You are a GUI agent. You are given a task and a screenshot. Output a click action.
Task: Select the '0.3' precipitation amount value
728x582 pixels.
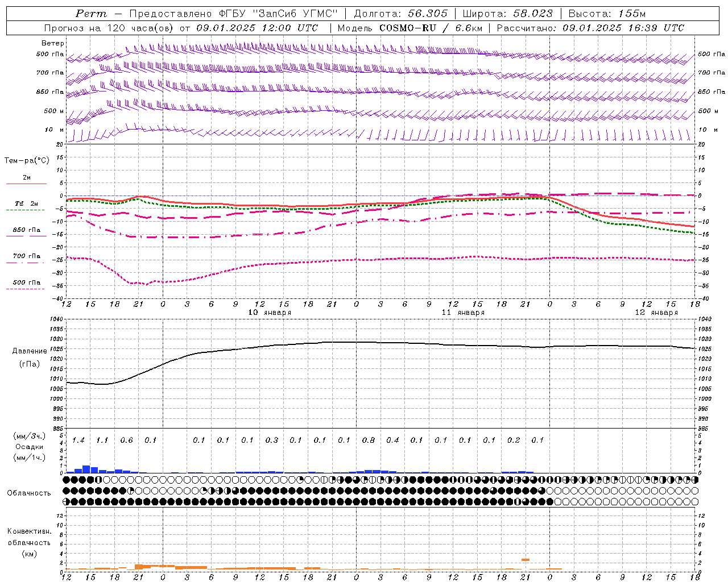point(272,440)
